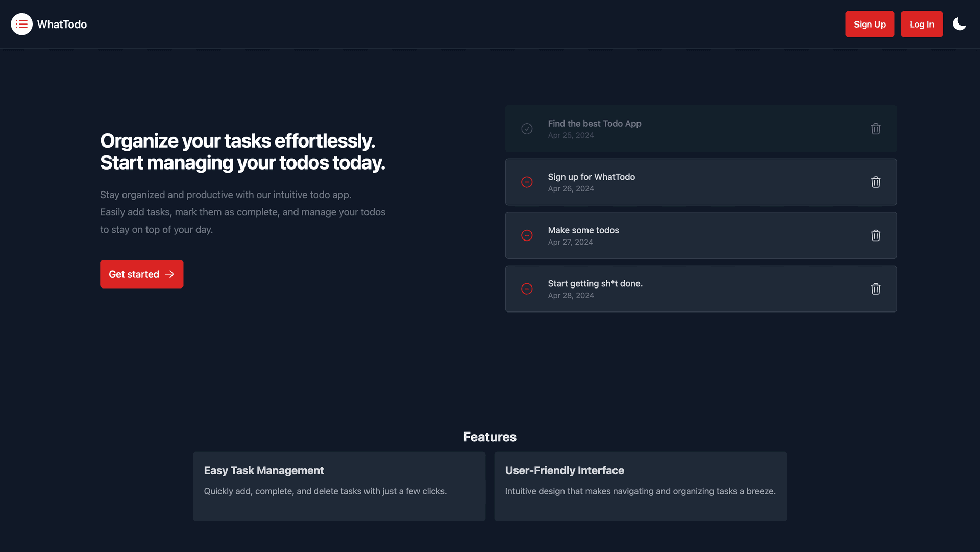Select the User-Friendly Interface feature card
Image resolution: width=980 pixels, height=552 pixels.
[x=640, y=486]
